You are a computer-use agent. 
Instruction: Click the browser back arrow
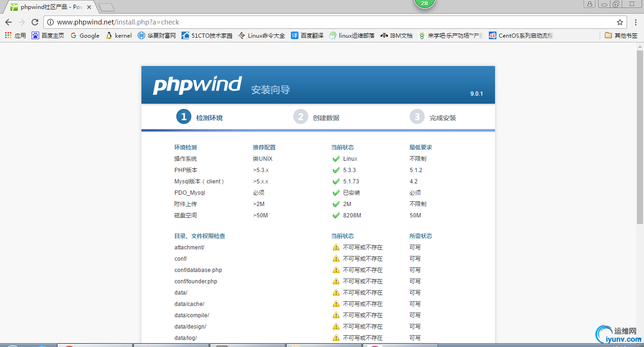(x=8, y=22)
